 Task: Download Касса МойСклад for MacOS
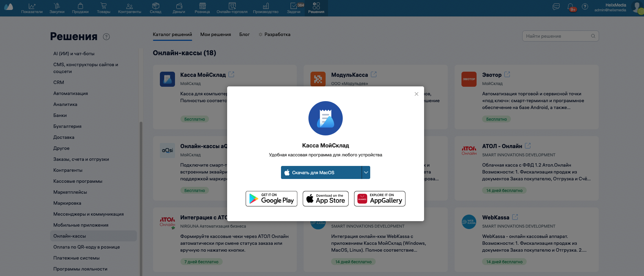[321, 172]
